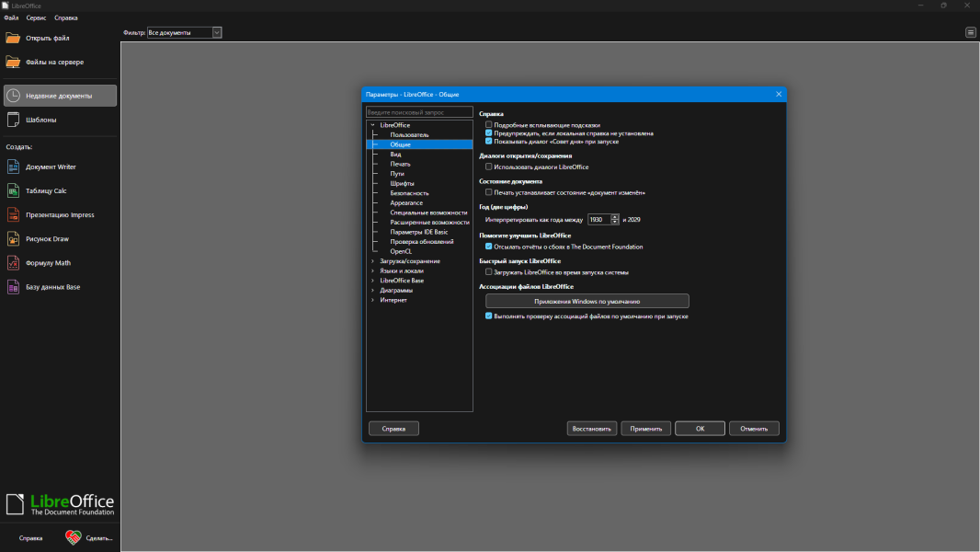
Task: Click the Remote Files folder icon
Action: tap(13, 62)
